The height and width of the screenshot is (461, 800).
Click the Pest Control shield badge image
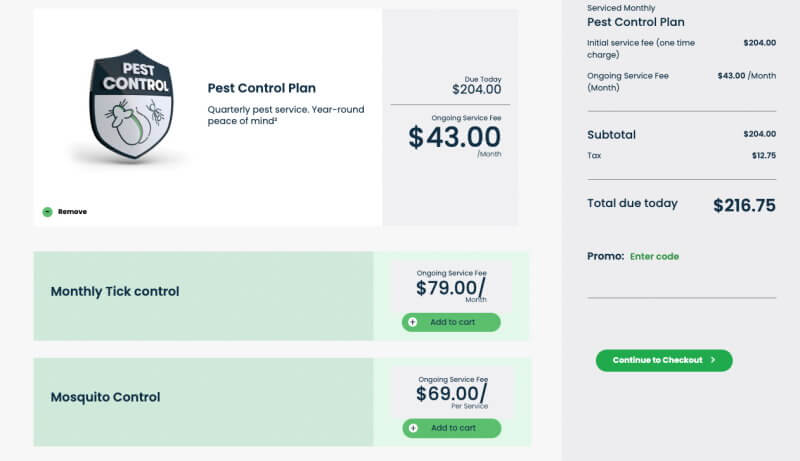coord(131,105)
